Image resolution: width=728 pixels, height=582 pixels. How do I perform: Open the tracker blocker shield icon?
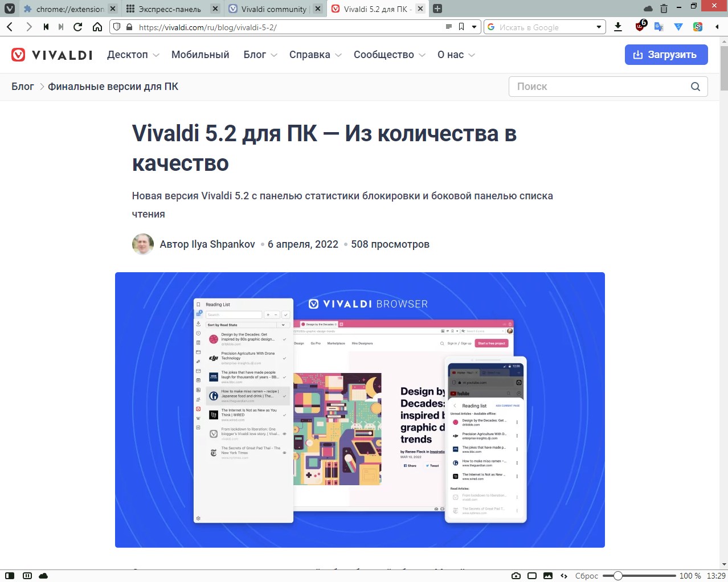coord(117,27)
